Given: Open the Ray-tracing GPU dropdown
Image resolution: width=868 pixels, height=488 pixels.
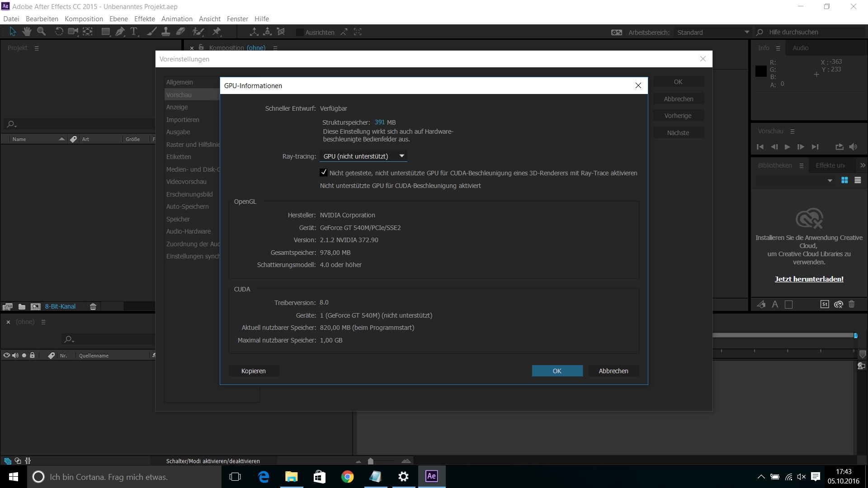Looking at the screenshot, I should tap(363, 156).
